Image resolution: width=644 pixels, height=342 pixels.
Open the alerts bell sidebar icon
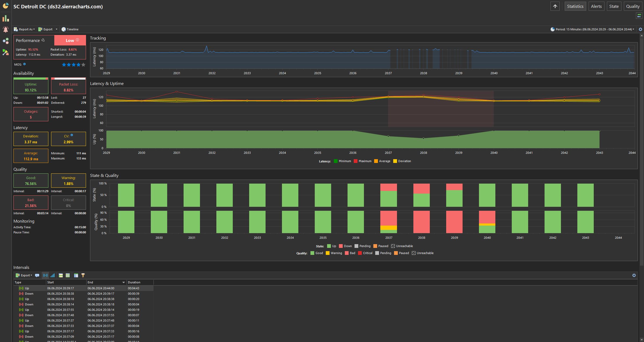pos(6,29)
